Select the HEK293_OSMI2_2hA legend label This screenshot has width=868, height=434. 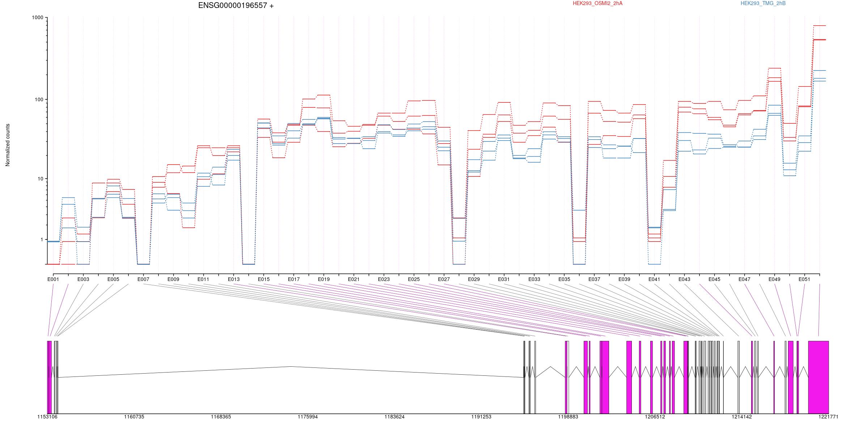(x=597, y=3)
